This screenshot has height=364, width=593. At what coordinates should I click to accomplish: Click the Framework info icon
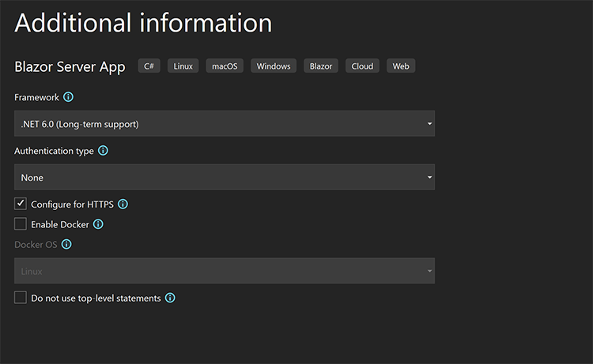[x=69, y=97]
